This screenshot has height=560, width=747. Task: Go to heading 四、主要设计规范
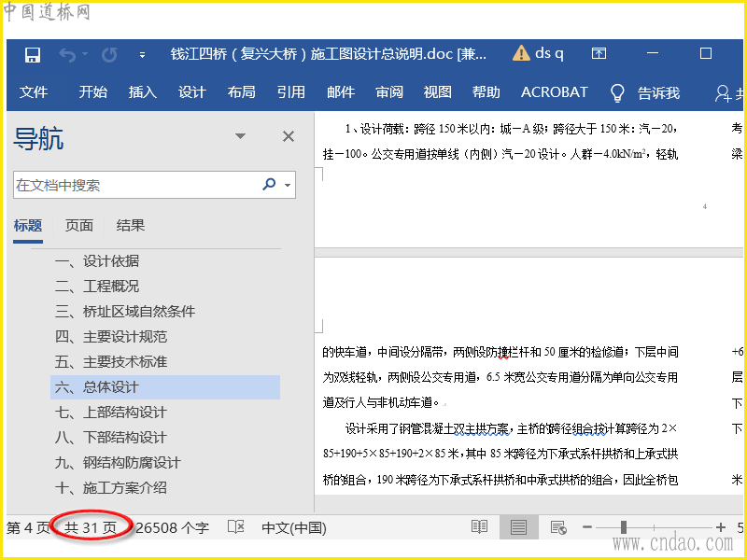click(165, 337)
